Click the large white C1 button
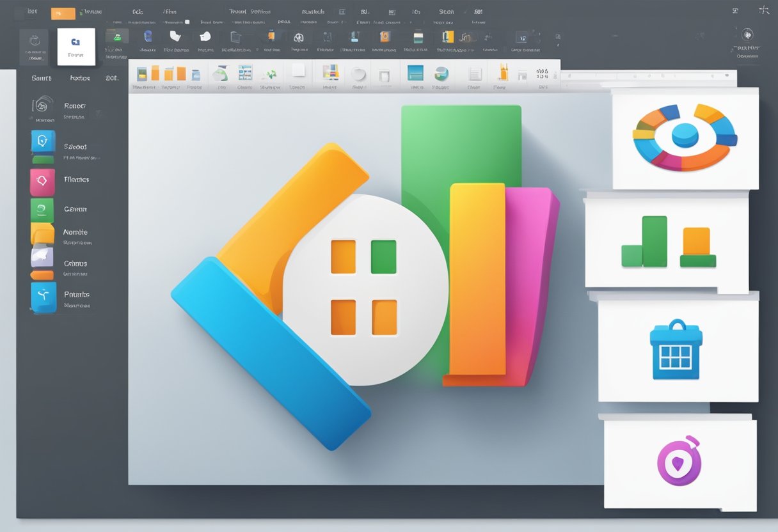778x532 pixels. tap(76, 46)
